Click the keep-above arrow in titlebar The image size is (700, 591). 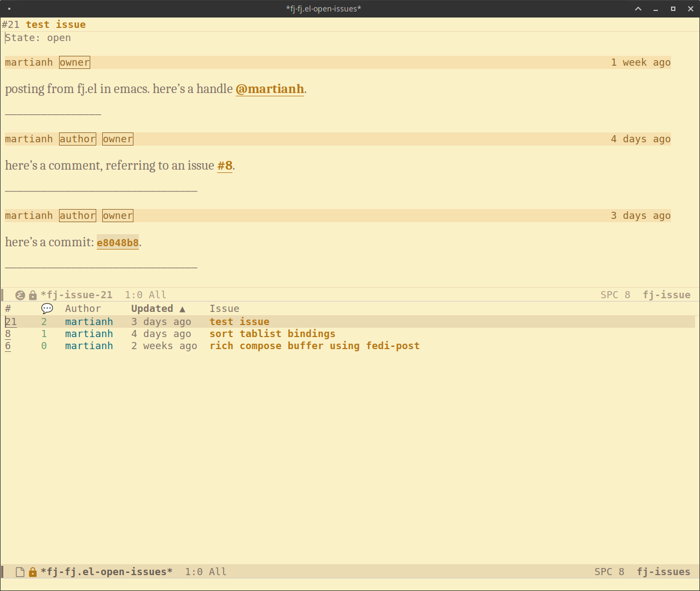pyautogui.click(x=638, y=9)
